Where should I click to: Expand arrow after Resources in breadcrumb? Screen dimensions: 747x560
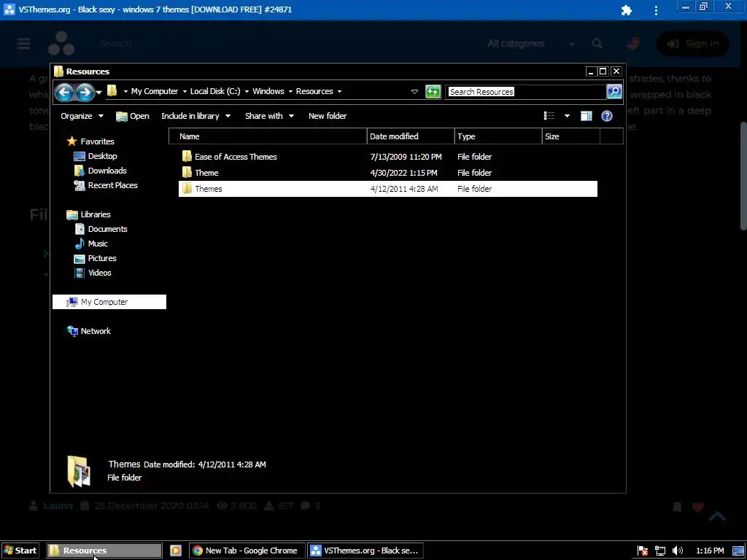[x=339, y=91]
